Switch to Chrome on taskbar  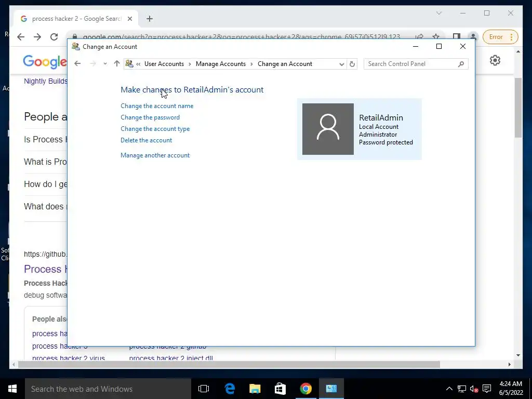305,389
